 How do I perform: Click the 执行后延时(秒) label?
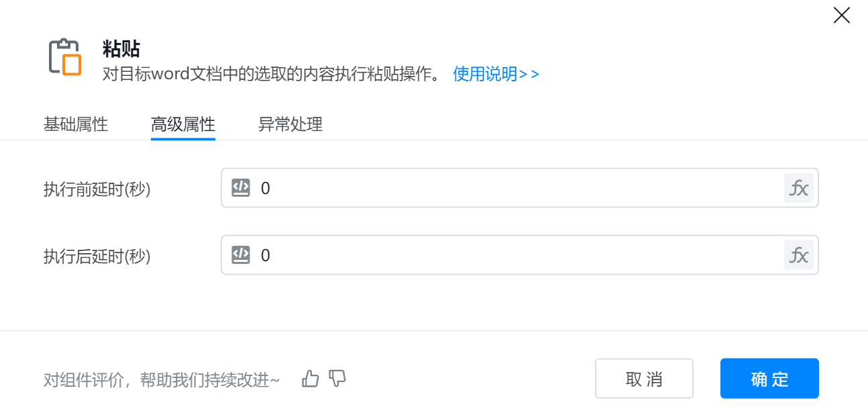tap(97, 256)
